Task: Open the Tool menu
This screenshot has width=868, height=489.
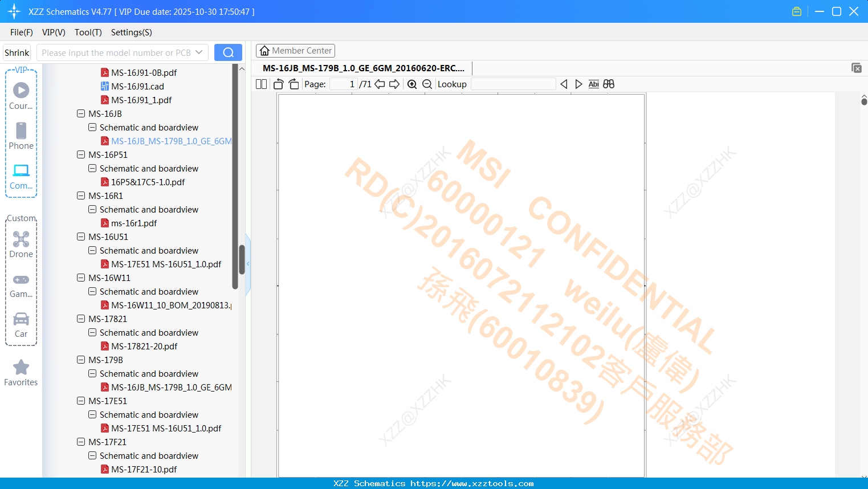Action: pyautogui.click(x=88, y=32)
